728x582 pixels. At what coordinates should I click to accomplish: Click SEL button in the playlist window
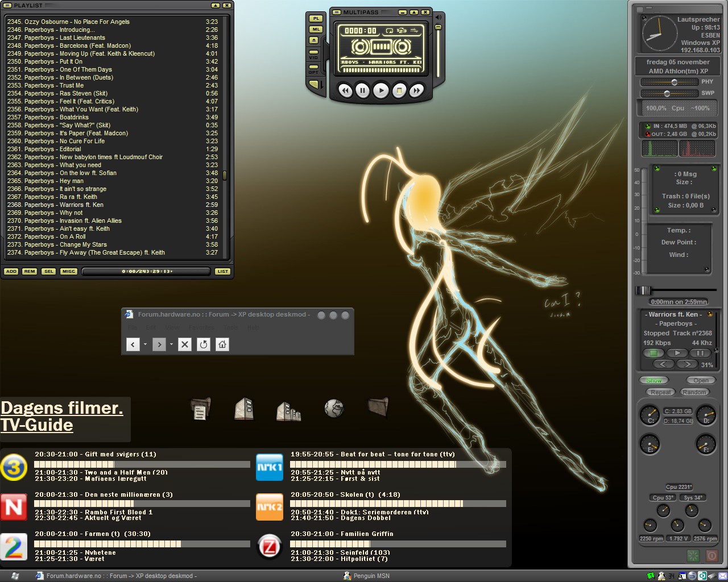coord(49,271)
